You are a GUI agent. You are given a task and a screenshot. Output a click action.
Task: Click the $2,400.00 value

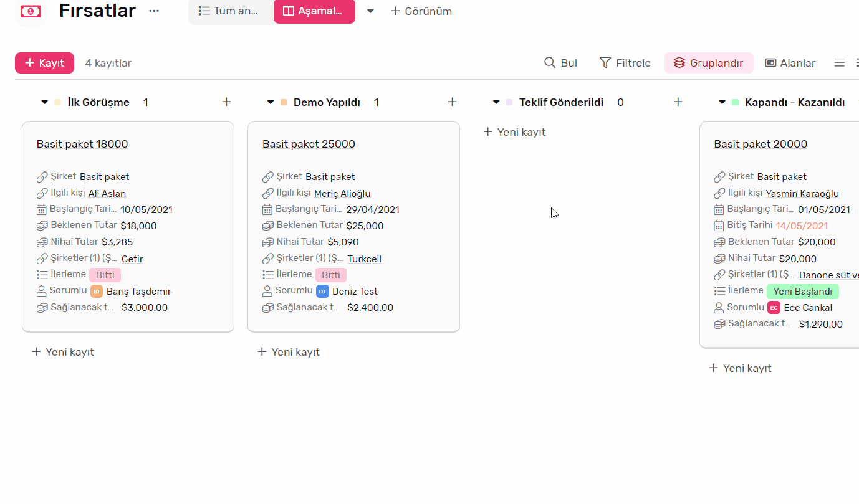[370, 307]
